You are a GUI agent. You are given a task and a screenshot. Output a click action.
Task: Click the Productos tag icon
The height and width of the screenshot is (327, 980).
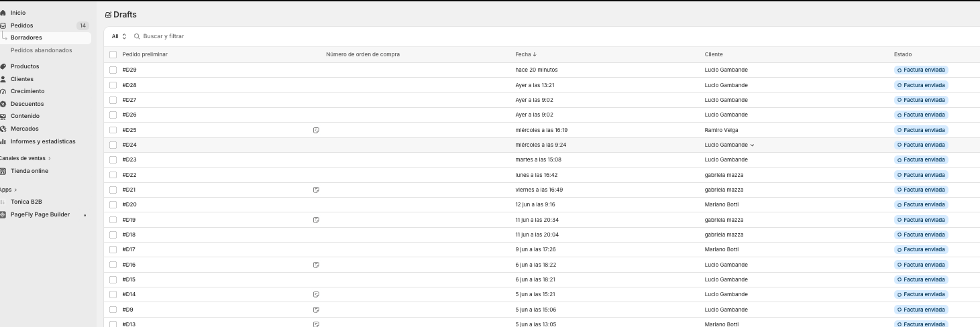pyautogui.click(x=3, y=66)
